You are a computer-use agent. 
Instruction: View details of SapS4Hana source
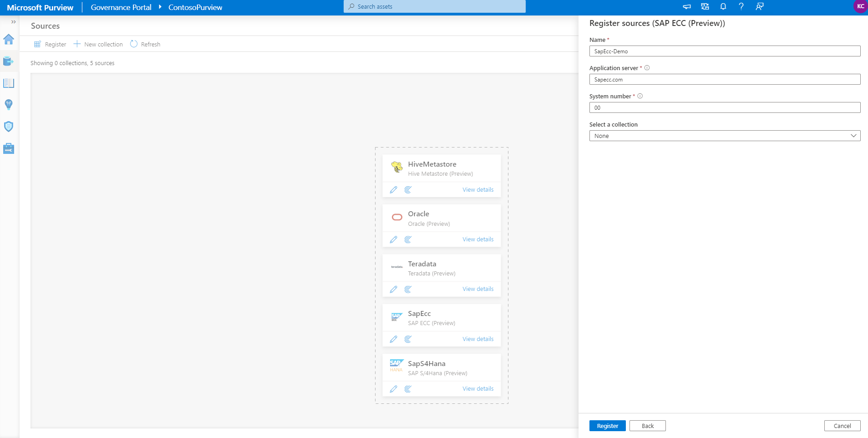[478, 389]
